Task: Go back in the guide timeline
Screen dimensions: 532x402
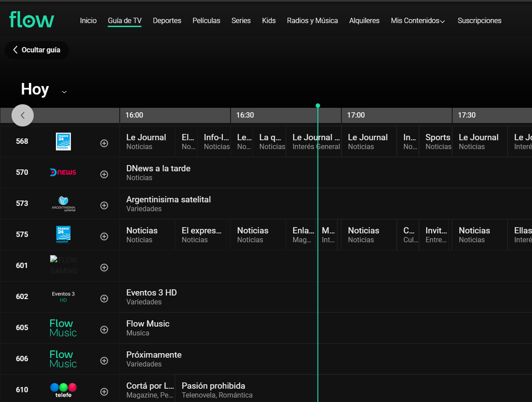Action: 23,115
